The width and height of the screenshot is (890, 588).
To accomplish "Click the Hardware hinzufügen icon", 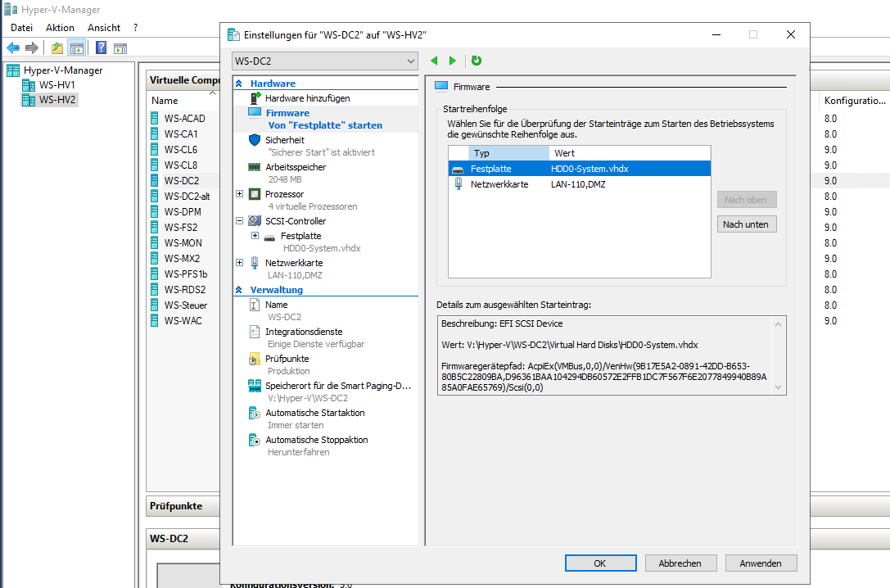I will (255, 98).
